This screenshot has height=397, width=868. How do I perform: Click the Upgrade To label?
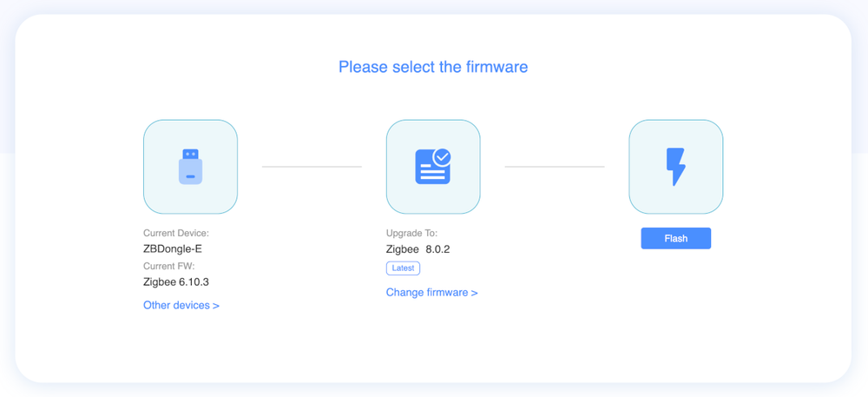(x=411, y=233)
